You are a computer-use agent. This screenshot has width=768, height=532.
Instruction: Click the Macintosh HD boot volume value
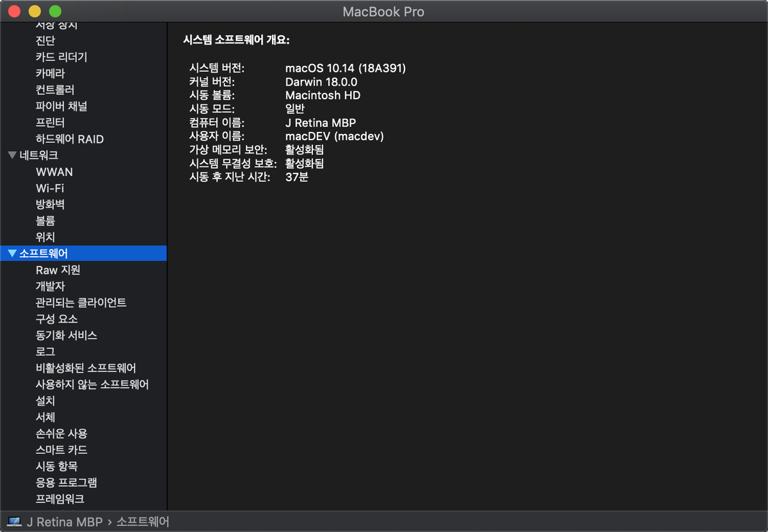coord(323,95)
